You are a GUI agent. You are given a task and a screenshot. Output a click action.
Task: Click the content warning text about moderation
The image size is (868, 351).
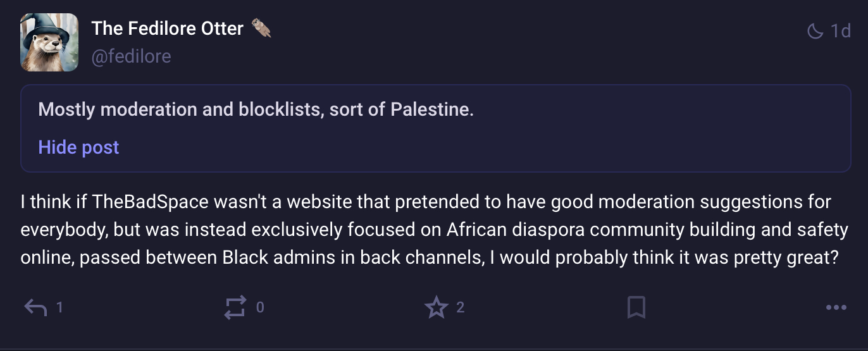click(256, 109)
